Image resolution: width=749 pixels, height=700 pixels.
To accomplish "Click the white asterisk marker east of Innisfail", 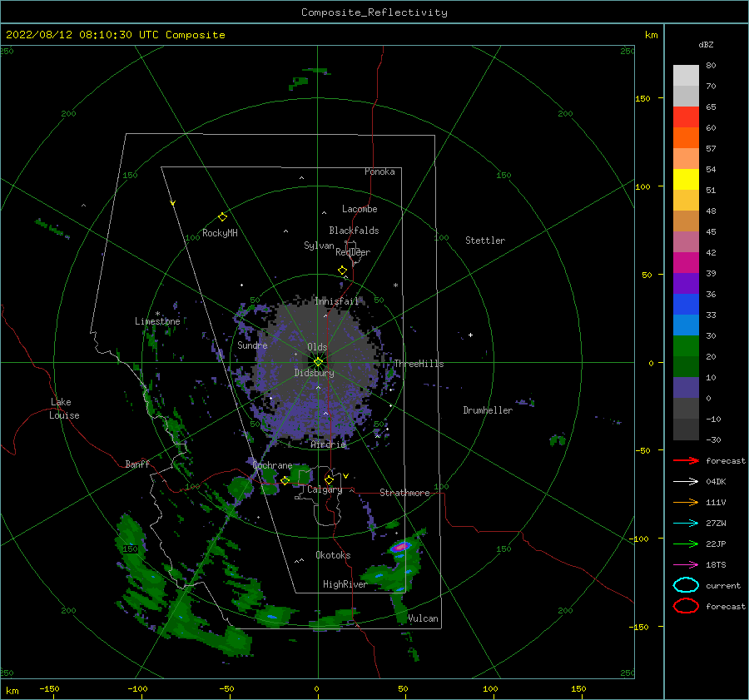I will pos(395,285).
